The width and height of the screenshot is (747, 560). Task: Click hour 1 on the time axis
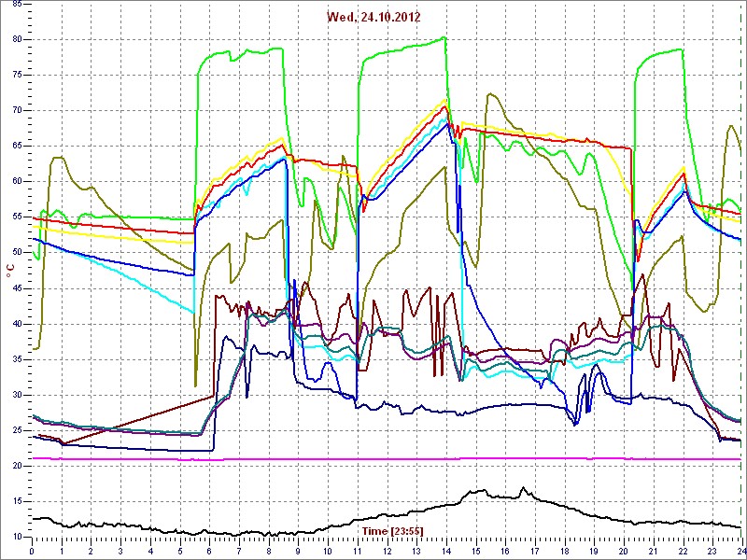pos(62,552)
